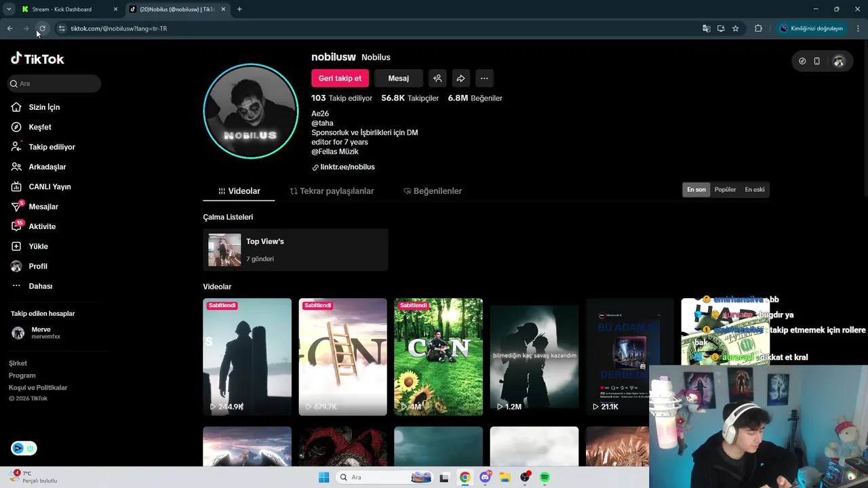Click the round compass icon at top right
Image resolution: width=868 pixels, height=488 pixels.
pyautogui.click(x=802, y=61)
